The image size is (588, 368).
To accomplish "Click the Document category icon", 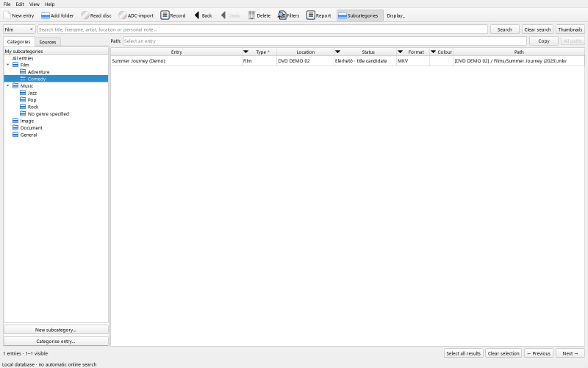I will (x=15, y=127).
